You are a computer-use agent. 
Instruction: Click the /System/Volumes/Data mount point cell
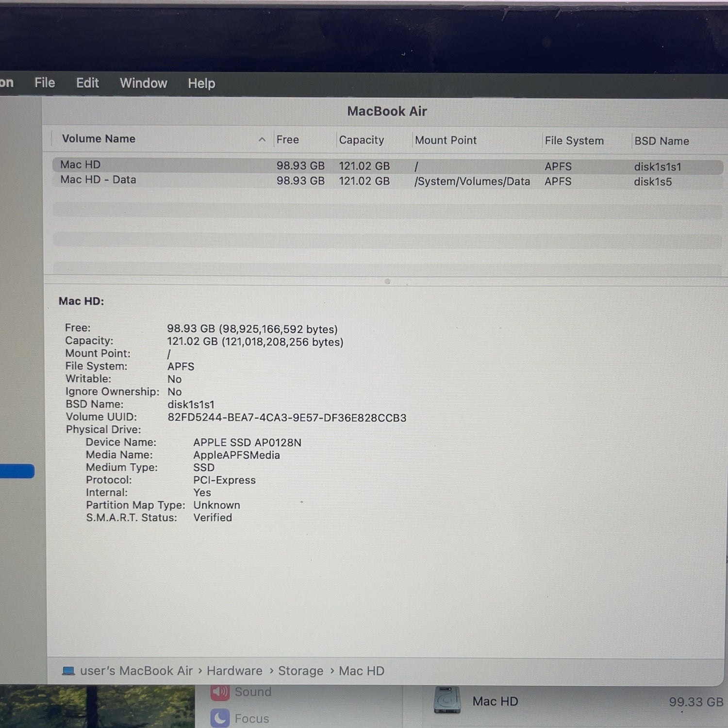tap(472, 182)
